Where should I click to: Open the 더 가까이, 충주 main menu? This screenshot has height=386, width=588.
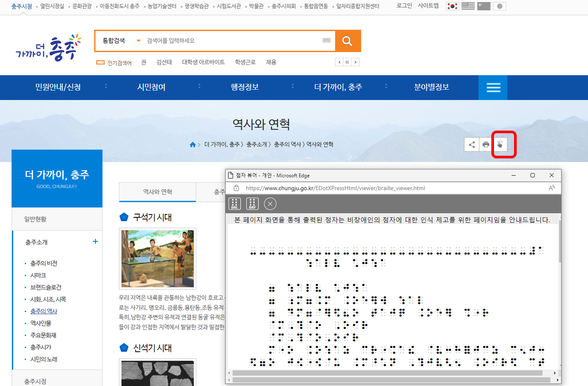pyautogui.click(x=338, y=87)
